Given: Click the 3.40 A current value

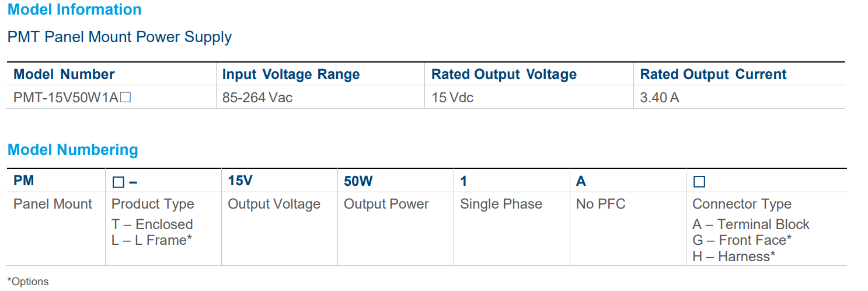Looking at the screenshot, I should pyautogui.click(x=660, y=98).
